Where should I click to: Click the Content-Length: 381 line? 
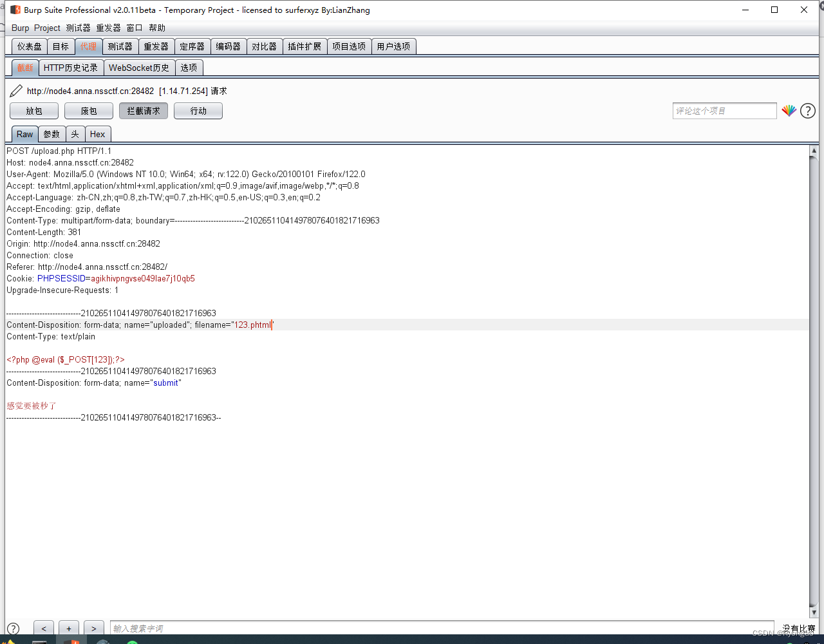44,232
